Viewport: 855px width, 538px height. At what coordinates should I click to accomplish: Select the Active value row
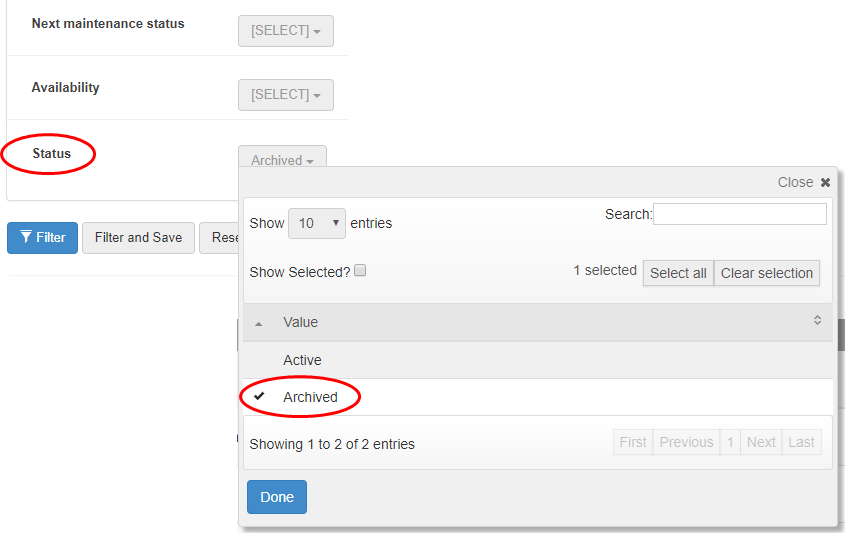pos(303,360)
